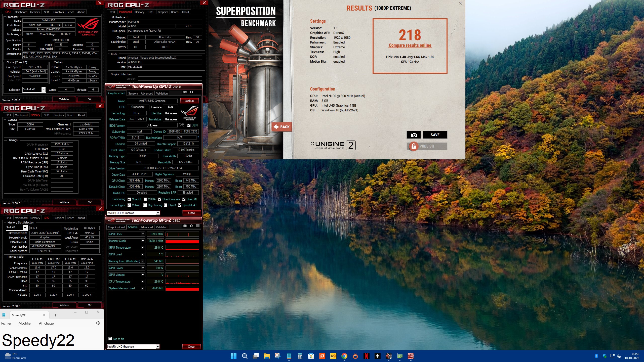Open hamburger menu in GPU-Z Graphics Card window

[x=198, y=92]
